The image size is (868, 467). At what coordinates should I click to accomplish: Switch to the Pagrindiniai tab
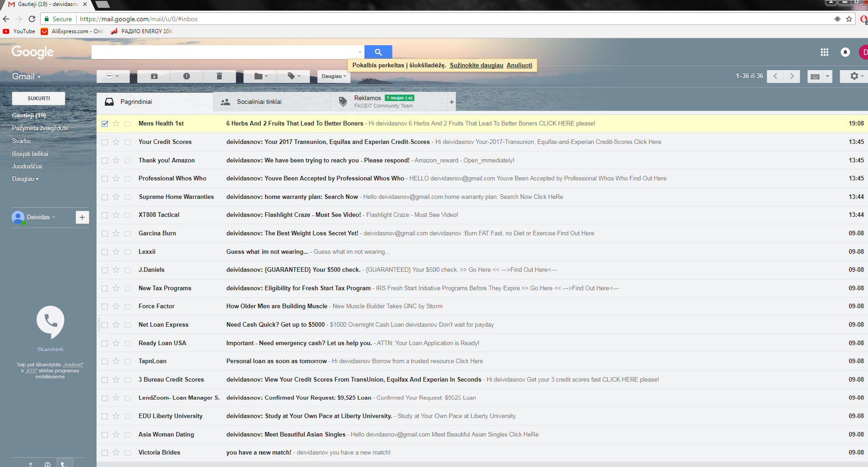click(x=155, y=102)
